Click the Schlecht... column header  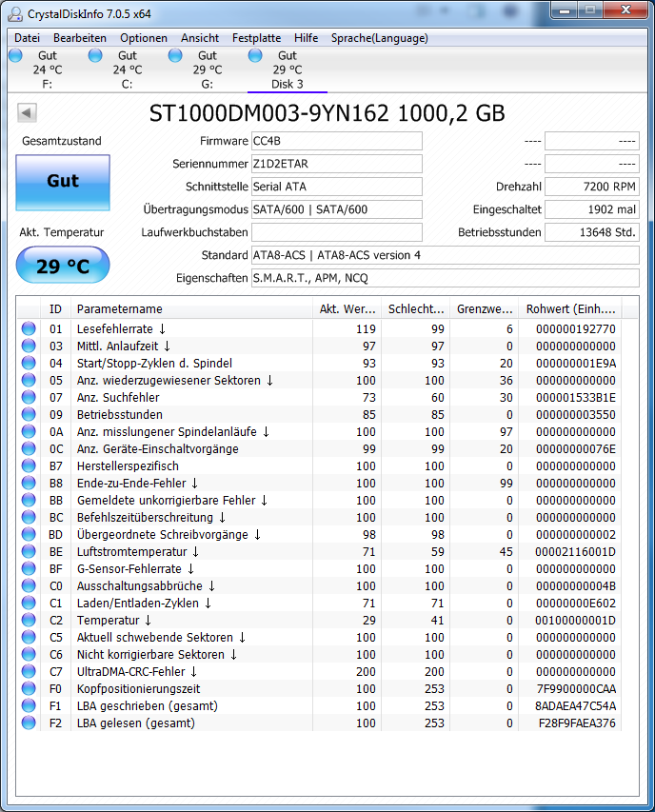[x=416, y=309]
